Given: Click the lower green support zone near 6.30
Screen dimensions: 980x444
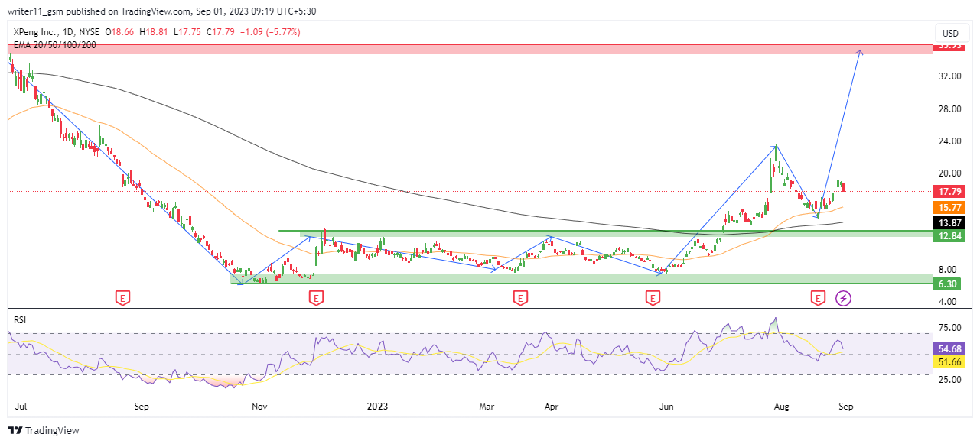Looking at the screenshot, I should (581, 280).
